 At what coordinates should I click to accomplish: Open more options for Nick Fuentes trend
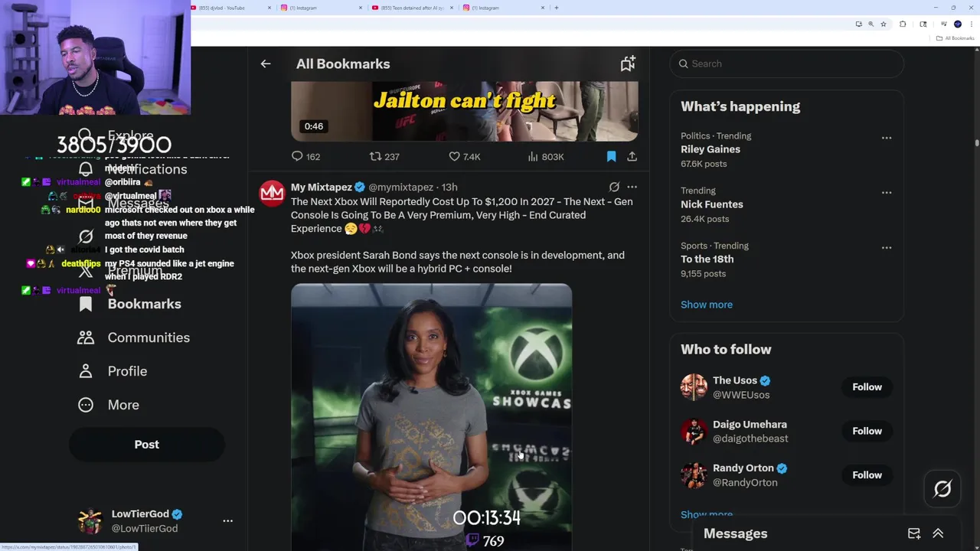(887, 193)
